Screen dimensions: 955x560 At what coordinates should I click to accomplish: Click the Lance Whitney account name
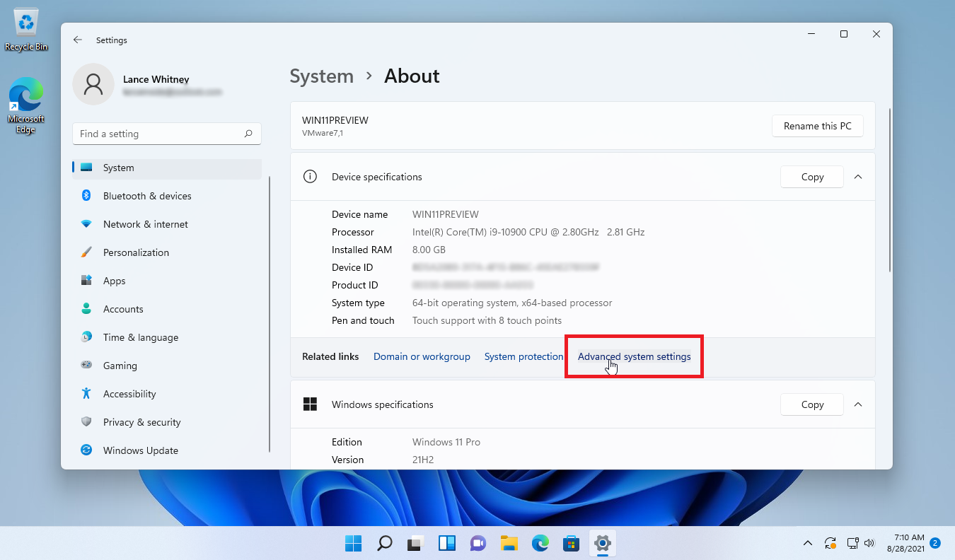click(x=156, y=79)
